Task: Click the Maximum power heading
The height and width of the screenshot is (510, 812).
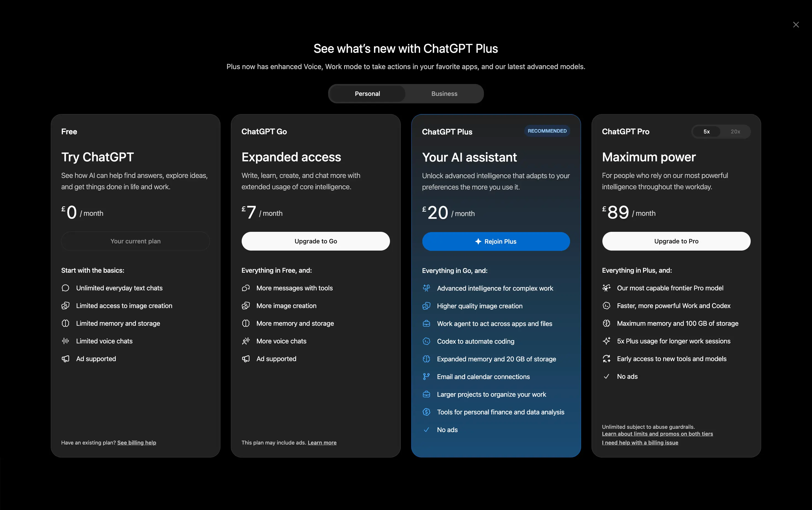Action: (x=649, y=157)
